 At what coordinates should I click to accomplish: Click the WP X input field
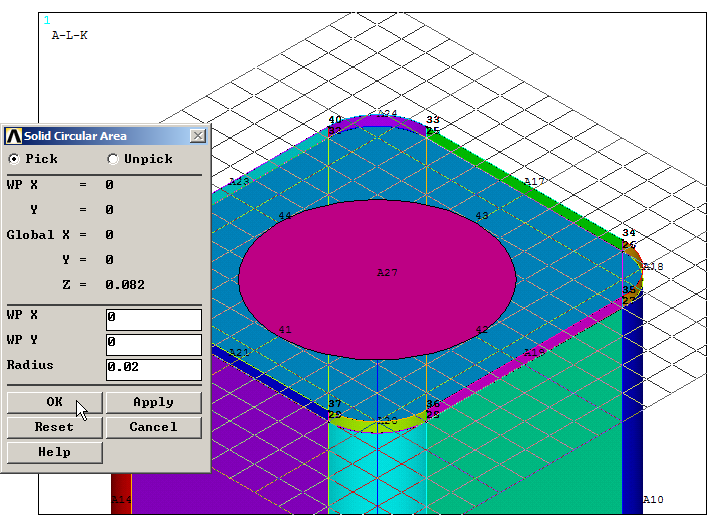pos(154,320)
